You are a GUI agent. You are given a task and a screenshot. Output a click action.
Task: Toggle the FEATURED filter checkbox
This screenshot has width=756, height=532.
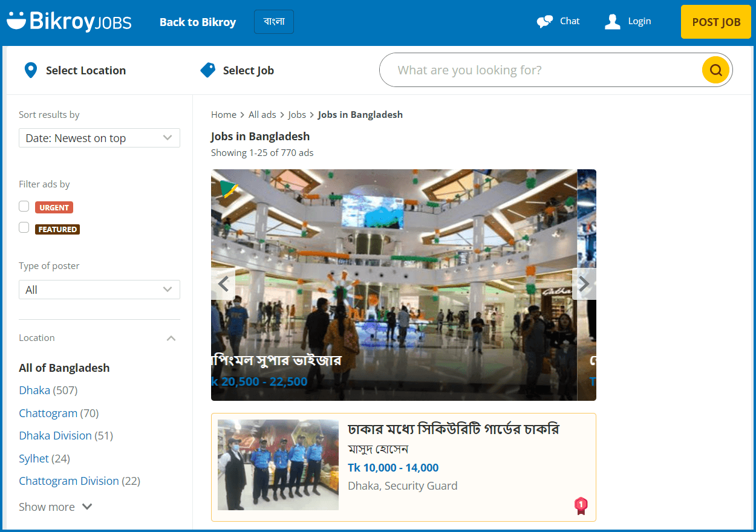[x=24, y=227]
